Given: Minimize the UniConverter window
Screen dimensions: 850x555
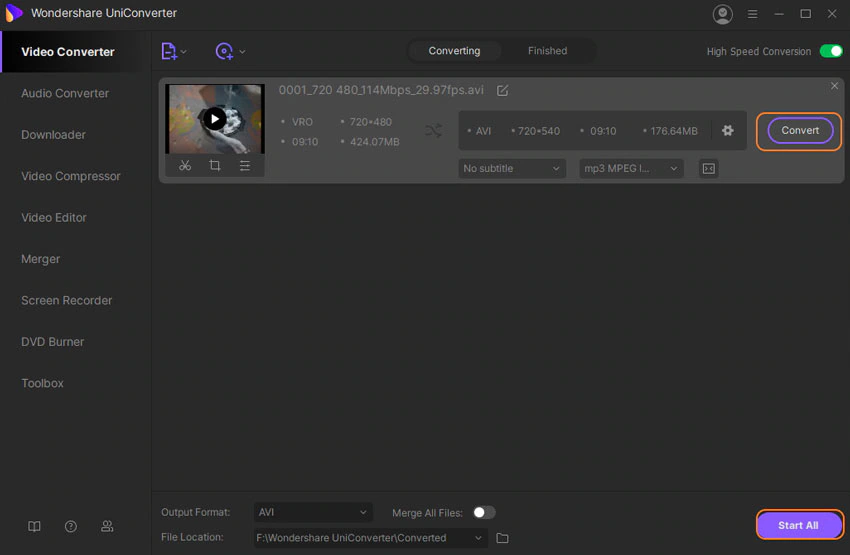Looking at the screenshot, I should point(779,14).
